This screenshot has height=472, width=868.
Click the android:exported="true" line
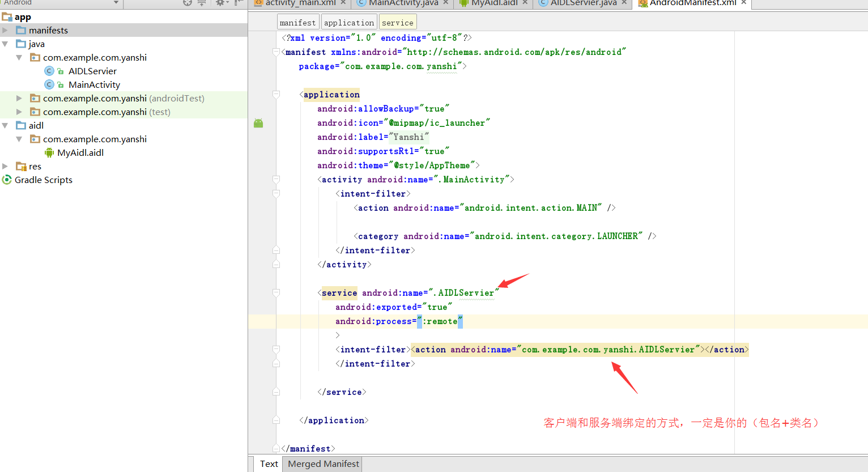point(394,307)
